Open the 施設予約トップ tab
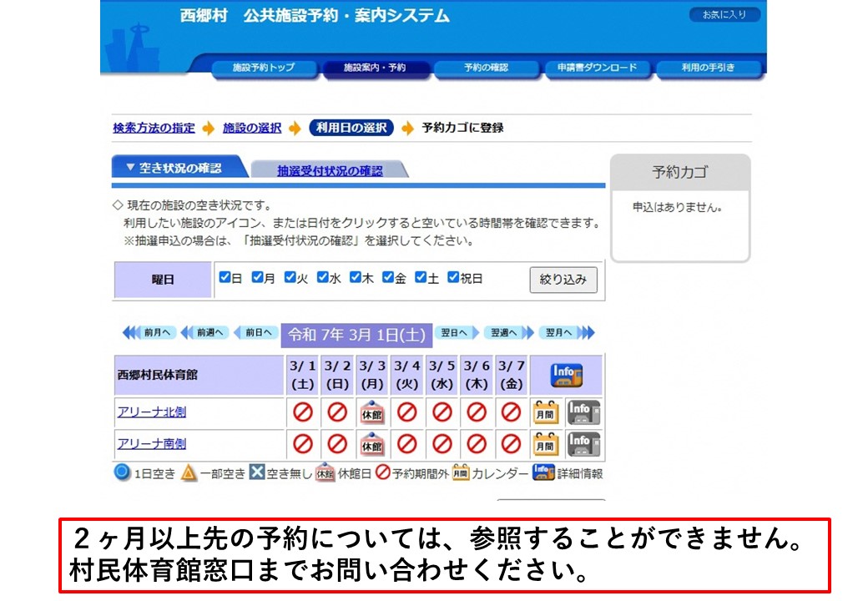 coord(264,68)
